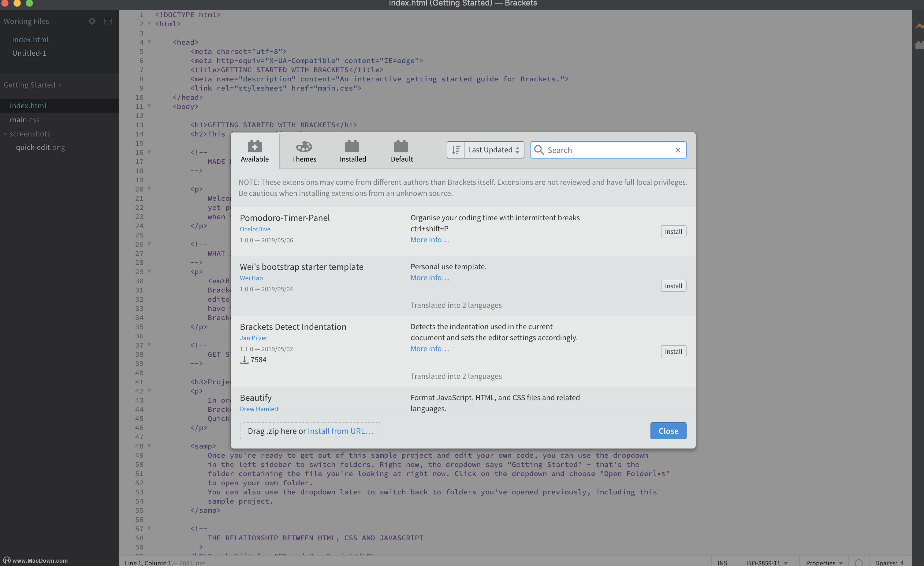
Task: Click the Beautify extension title
Action: pos(255,398)
